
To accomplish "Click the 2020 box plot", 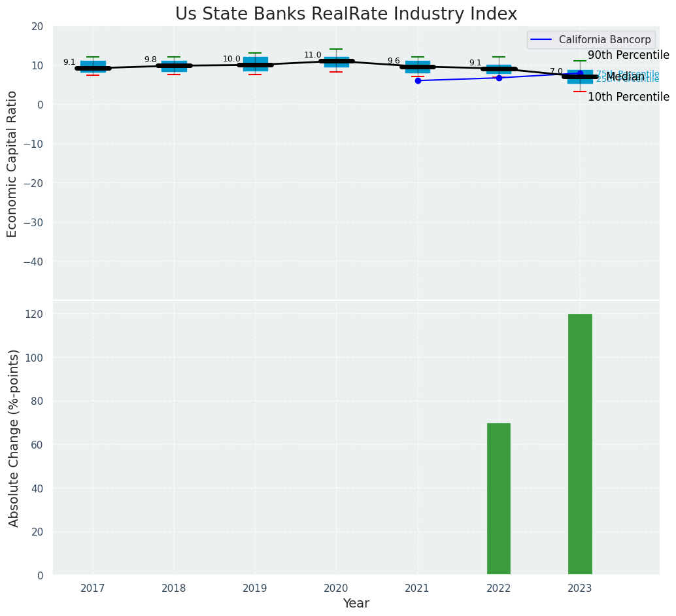I will click(336, 62).
